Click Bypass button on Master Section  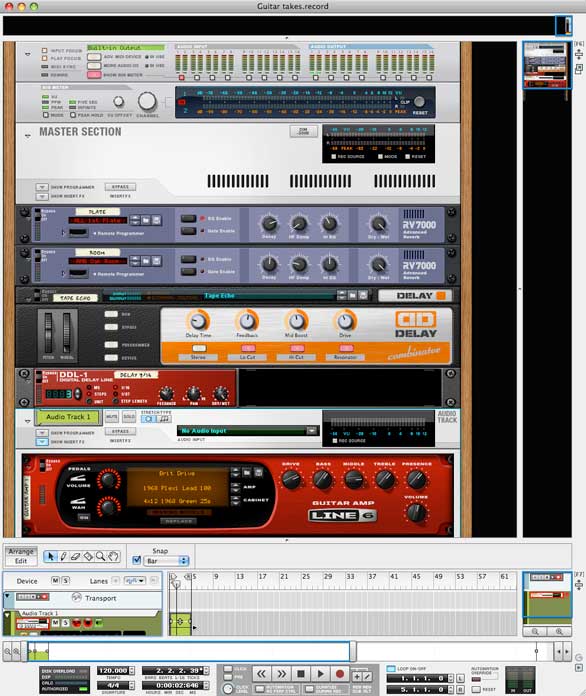[x=120, y=187]
